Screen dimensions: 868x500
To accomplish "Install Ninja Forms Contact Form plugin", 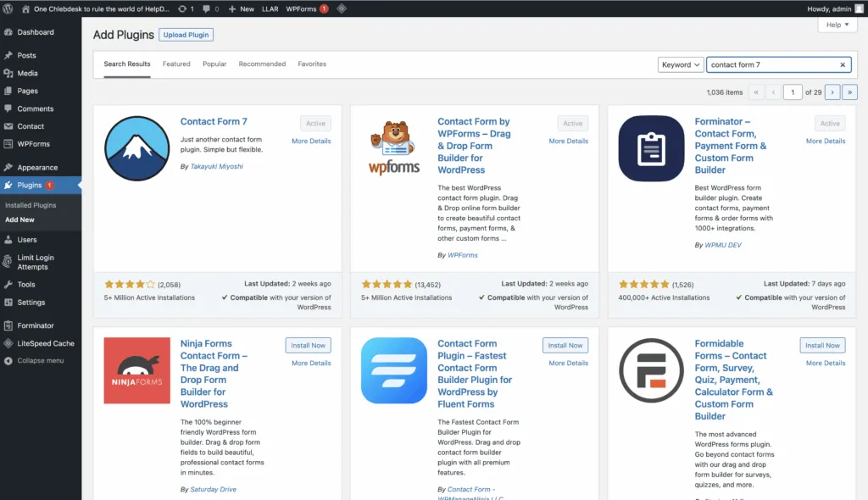I will (x=309, y=346).
